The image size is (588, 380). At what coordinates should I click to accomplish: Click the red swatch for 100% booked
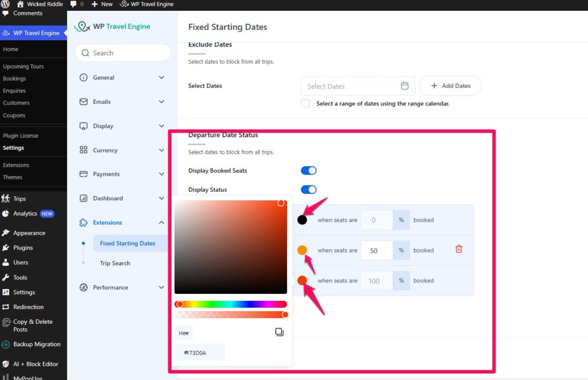point(302,280)
